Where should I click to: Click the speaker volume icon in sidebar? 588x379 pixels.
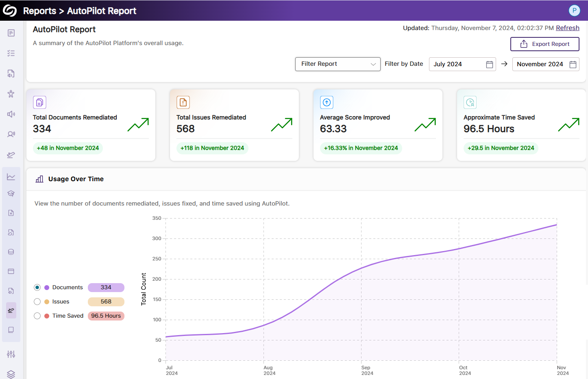pos(11,114)
